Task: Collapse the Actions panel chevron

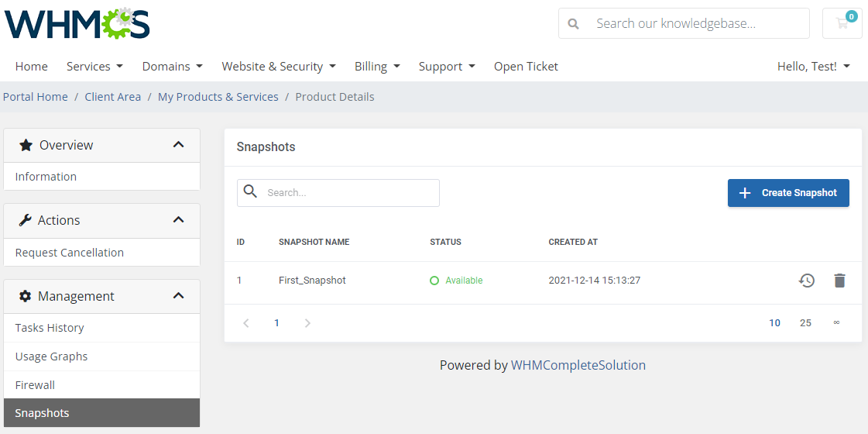Action: (x=178, y=220)
